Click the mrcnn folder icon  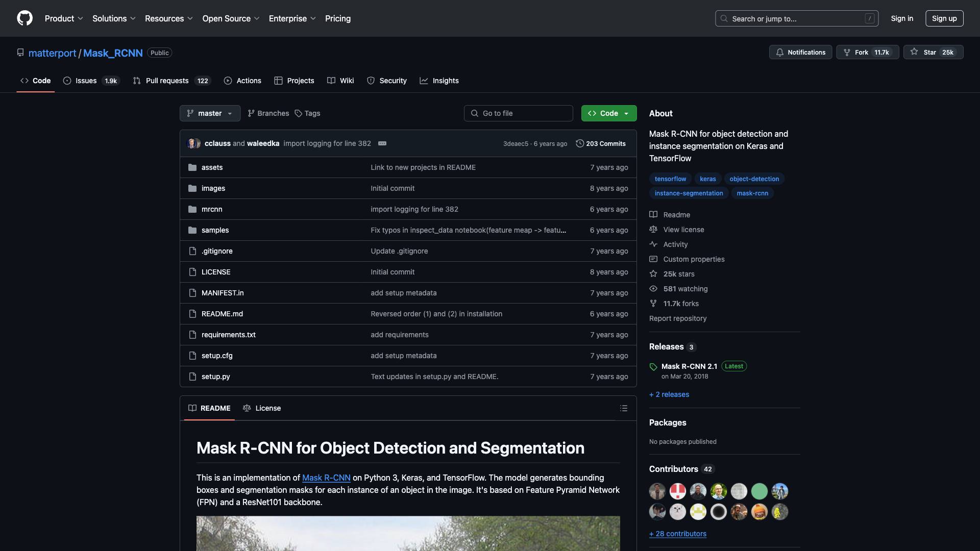click(192, 209)
